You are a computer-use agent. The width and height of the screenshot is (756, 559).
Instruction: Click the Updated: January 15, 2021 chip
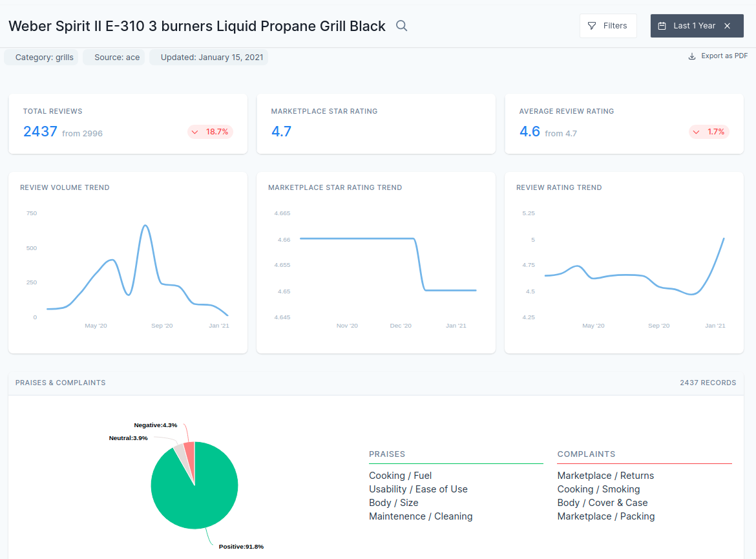[208, 57]
